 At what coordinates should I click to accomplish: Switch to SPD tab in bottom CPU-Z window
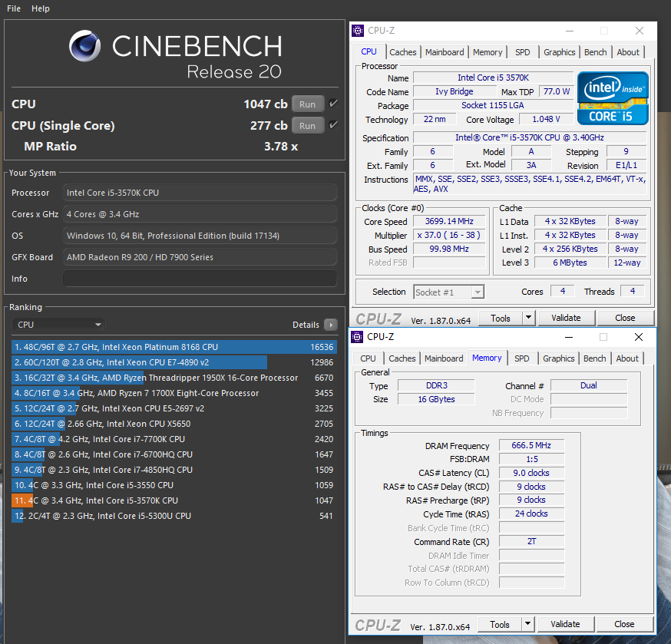521,358
